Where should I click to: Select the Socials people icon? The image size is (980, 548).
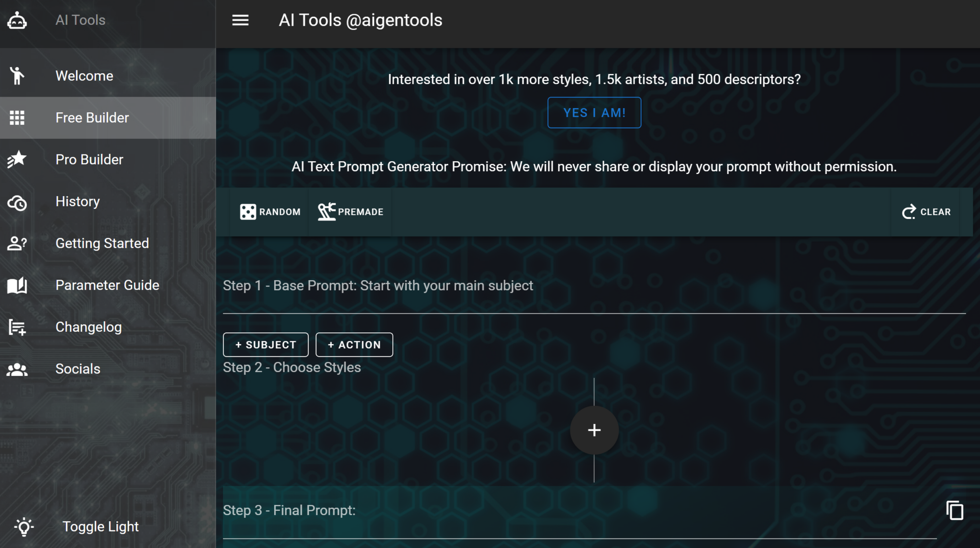17,368
